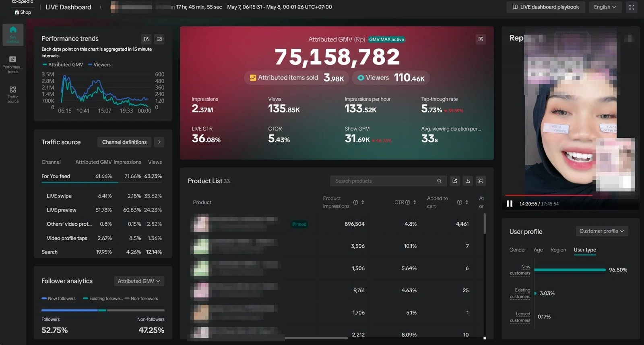
Task: Click Tap-through rate 5.73% metric
Action: (442, 105)
